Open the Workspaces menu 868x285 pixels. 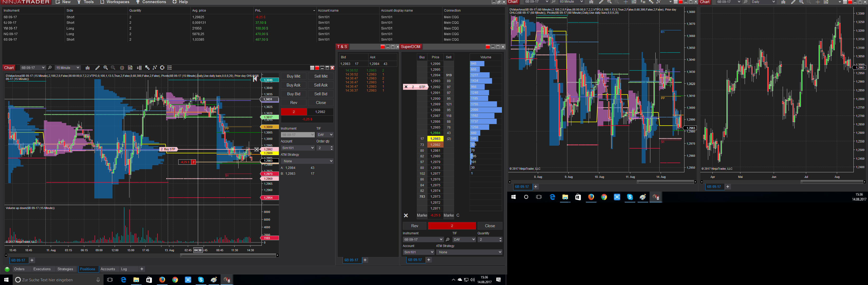tap(115, 2)
